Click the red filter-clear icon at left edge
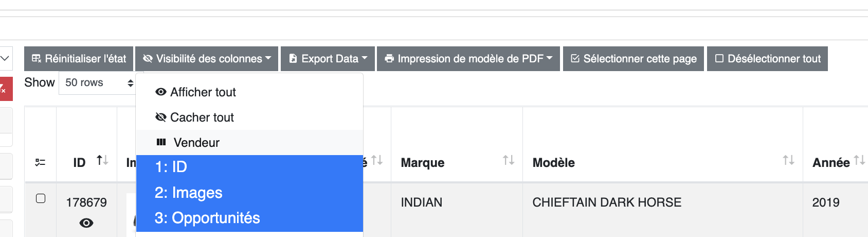Viewport: 868px width, 237px height. (5, 89)
